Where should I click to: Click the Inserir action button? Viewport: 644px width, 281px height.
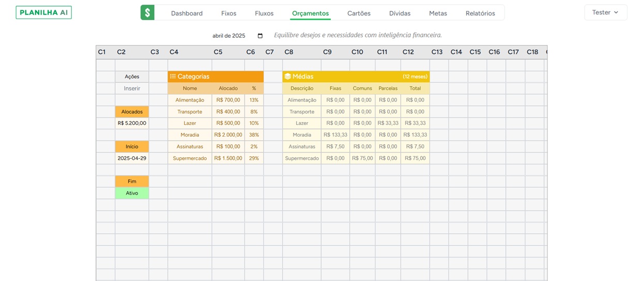132,88
